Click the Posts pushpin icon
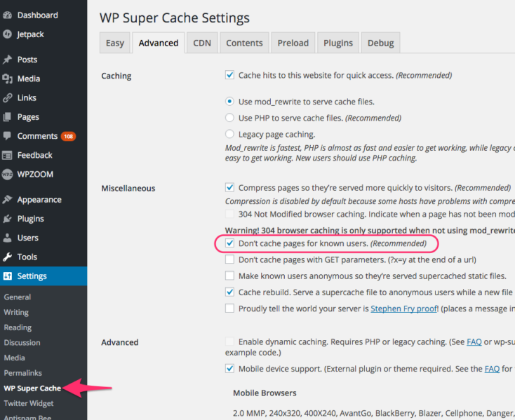Image resolution: width=515 pixels, height=420 pixels. (7, 60)
